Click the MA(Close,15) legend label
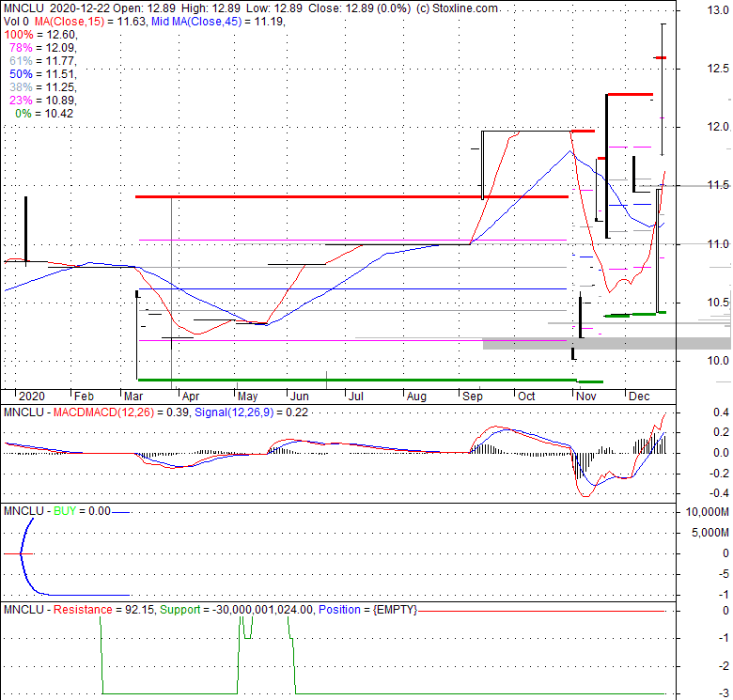 [x=70, y=22]
